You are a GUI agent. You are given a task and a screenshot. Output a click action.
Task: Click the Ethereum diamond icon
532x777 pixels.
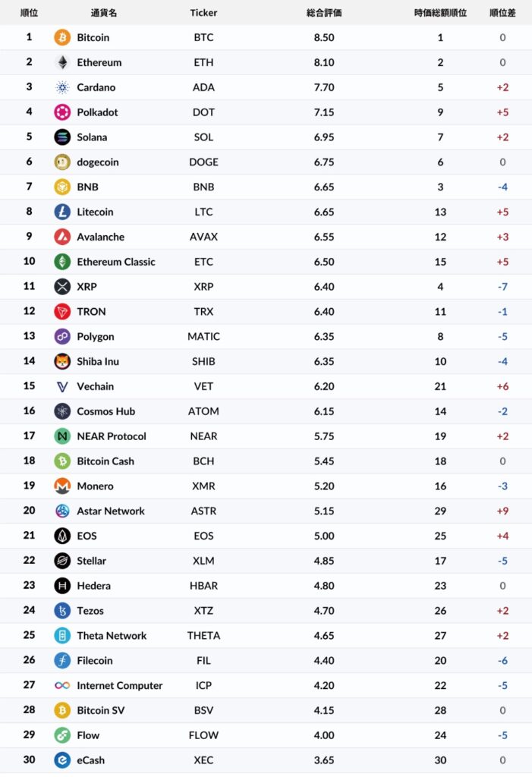[62, 62]
